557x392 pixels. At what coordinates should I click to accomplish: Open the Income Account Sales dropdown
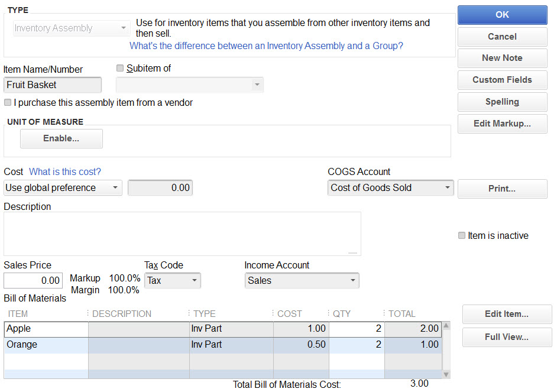coord(302,280)
